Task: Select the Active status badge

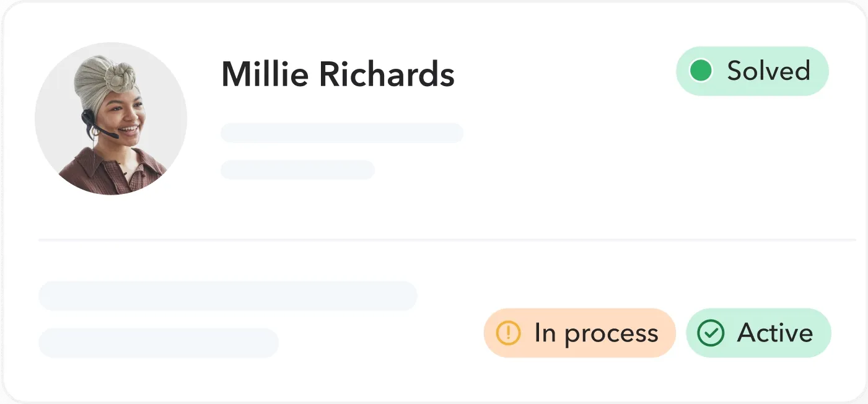Action: pos(758,333)
